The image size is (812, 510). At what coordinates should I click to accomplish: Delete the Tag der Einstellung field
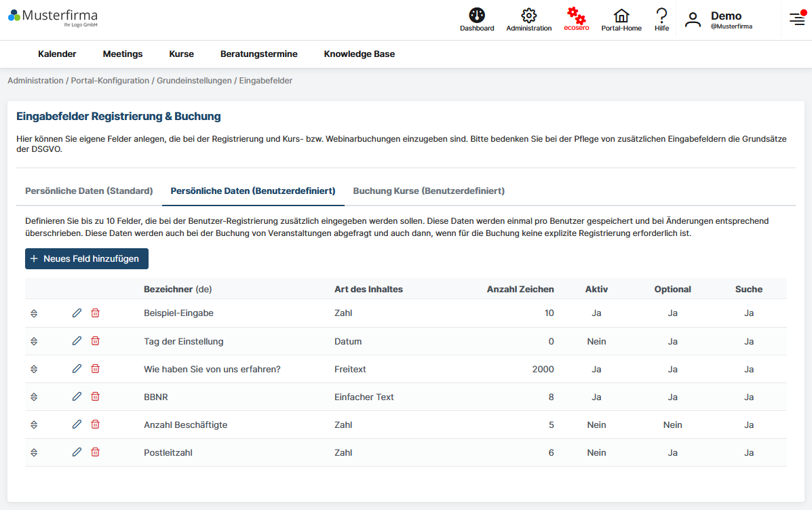click(x=95, y=340)
